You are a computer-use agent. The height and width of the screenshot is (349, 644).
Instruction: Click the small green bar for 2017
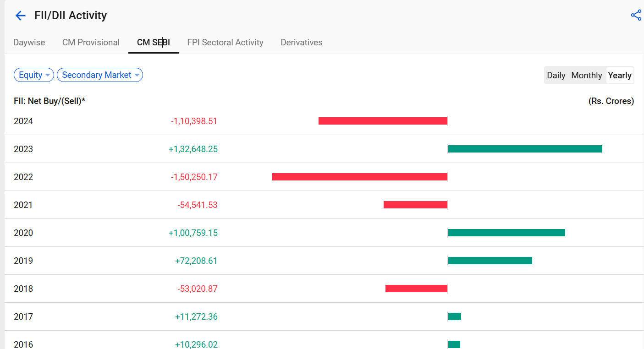coord(455,316)
